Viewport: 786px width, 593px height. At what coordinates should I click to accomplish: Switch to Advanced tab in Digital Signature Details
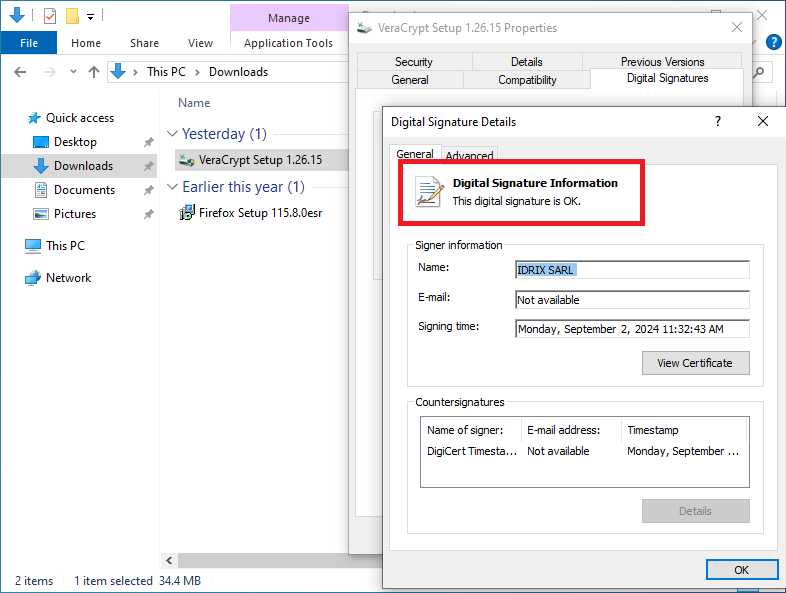(x=469, y=155)
